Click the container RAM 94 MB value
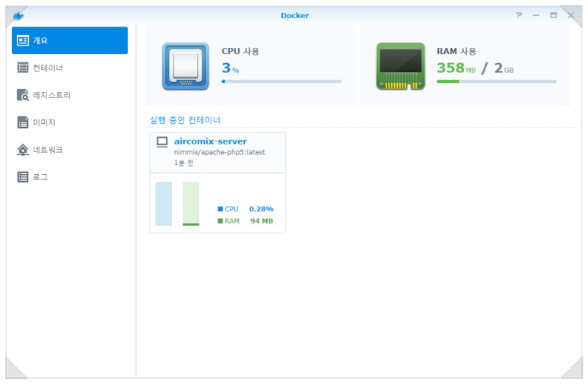The image size is (588, 384). point(262,221)
